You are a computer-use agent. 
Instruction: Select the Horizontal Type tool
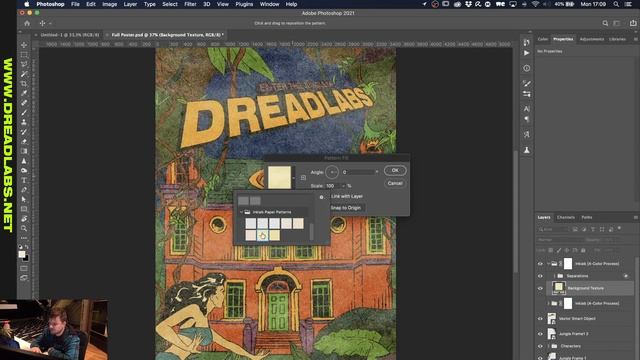coord(24,180)
